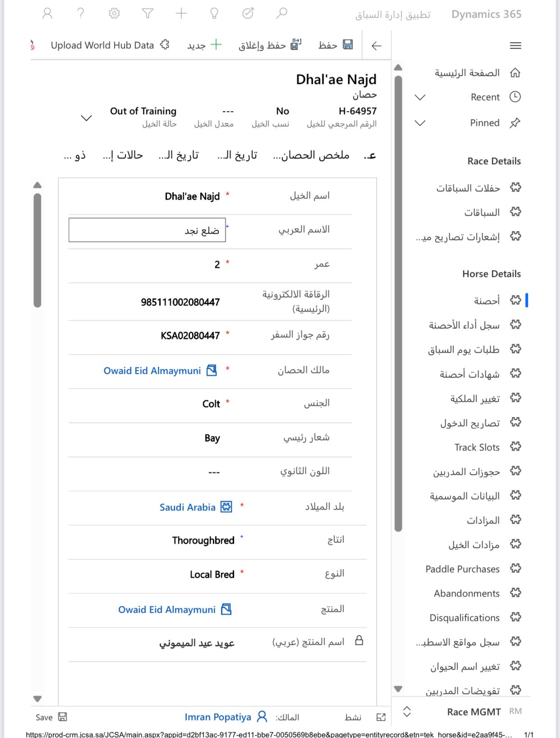Image resolution: width=560 pixels, height=738 pixels.
Task: Toggle the hamburger site map menu
Action: click(515, 46)
